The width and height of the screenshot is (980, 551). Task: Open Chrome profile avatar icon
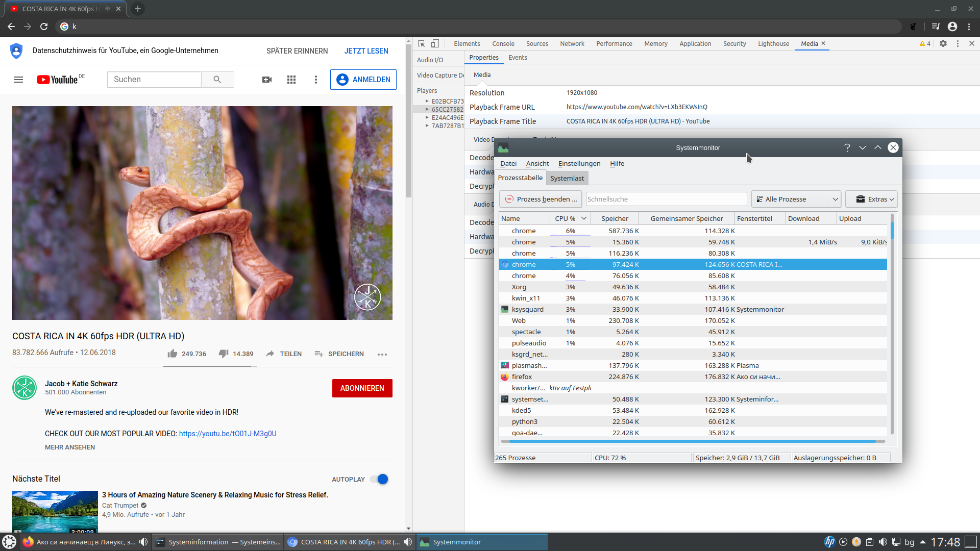pos(952,27)
